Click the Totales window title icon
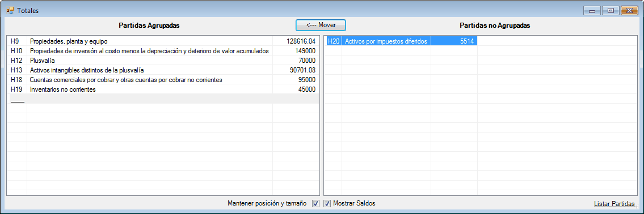This screenshot has width=644, height=214. [x=10, y=10]
